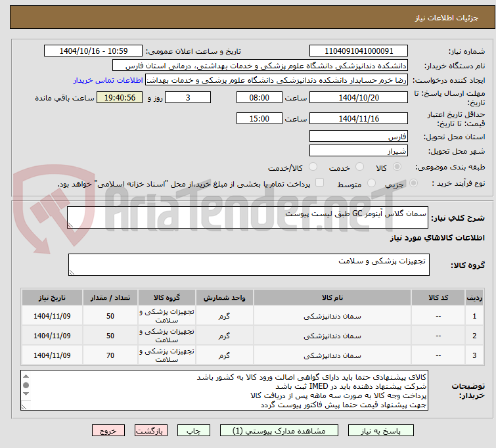This screenshot has width=496, height=448.
Task: Click the ردیف column header
Action: click(474, 298)
